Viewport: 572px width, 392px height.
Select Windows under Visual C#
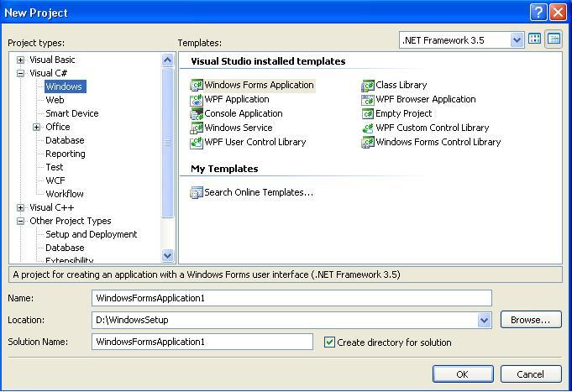pos(66,86)
